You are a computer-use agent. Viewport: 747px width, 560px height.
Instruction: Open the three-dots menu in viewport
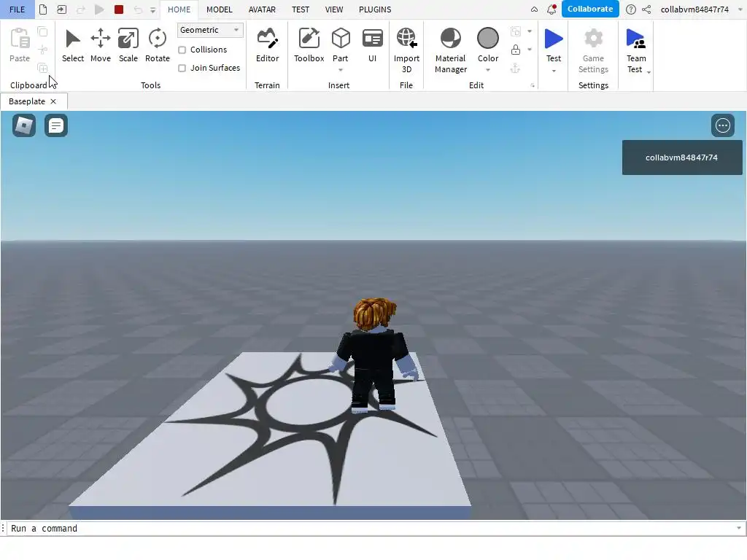tap(723, 125)
